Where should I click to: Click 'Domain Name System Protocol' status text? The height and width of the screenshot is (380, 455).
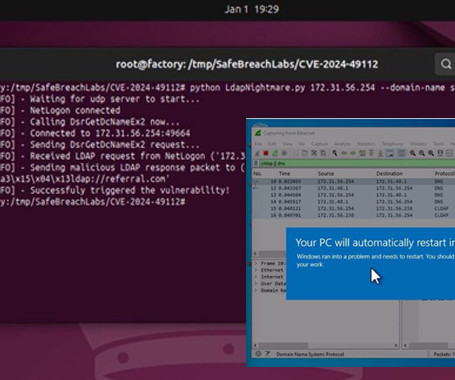310,354
